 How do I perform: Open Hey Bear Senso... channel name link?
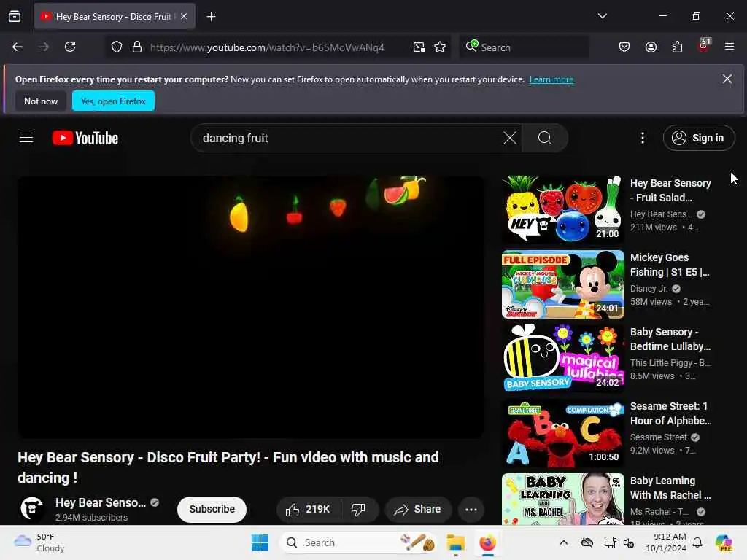tap(101, 503)
